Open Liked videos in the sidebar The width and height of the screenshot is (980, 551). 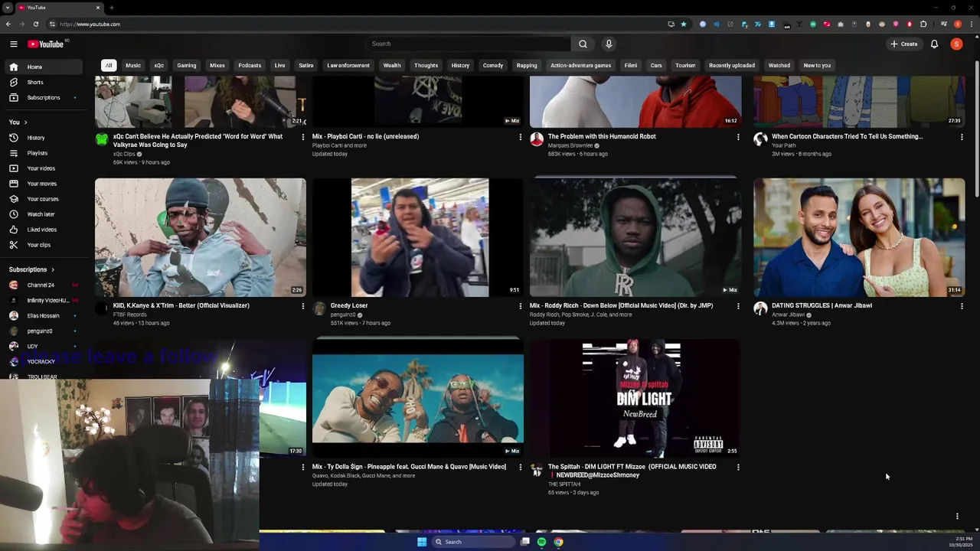tap(44, 230)
